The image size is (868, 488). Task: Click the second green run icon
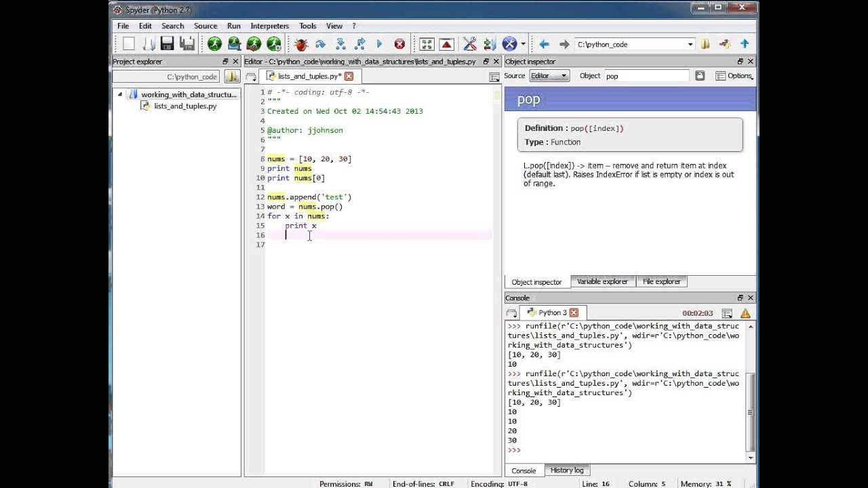234,44
